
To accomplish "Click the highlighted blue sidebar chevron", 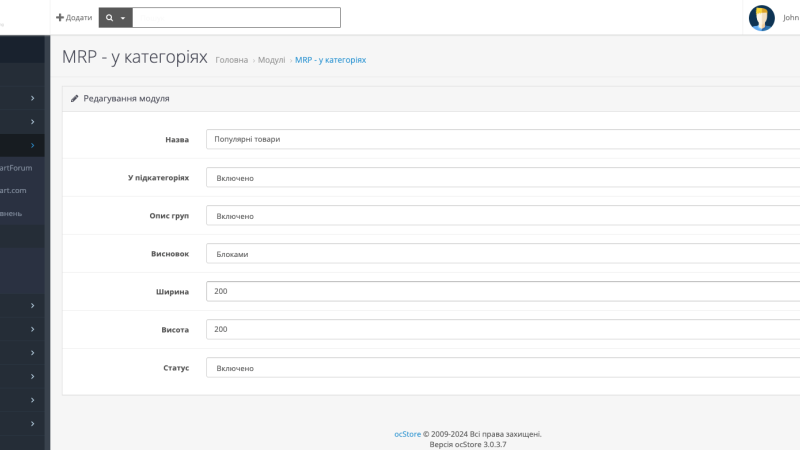I will pos(32,145).
